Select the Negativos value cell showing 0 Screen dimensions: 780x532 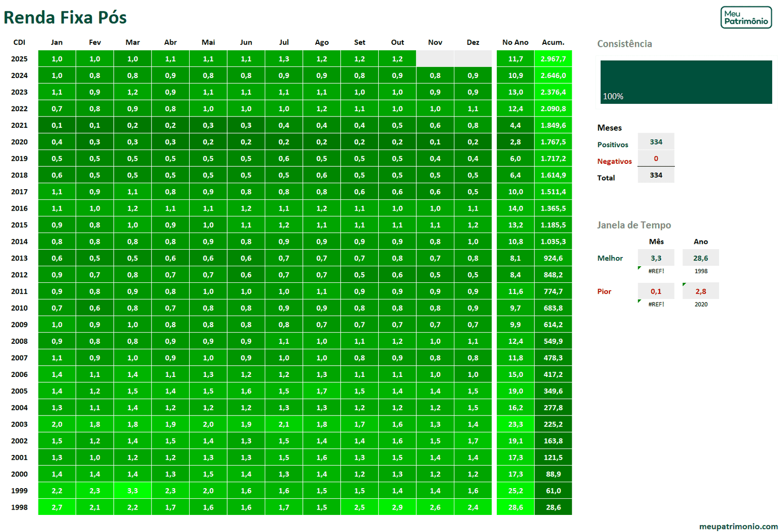pos(656,158)
